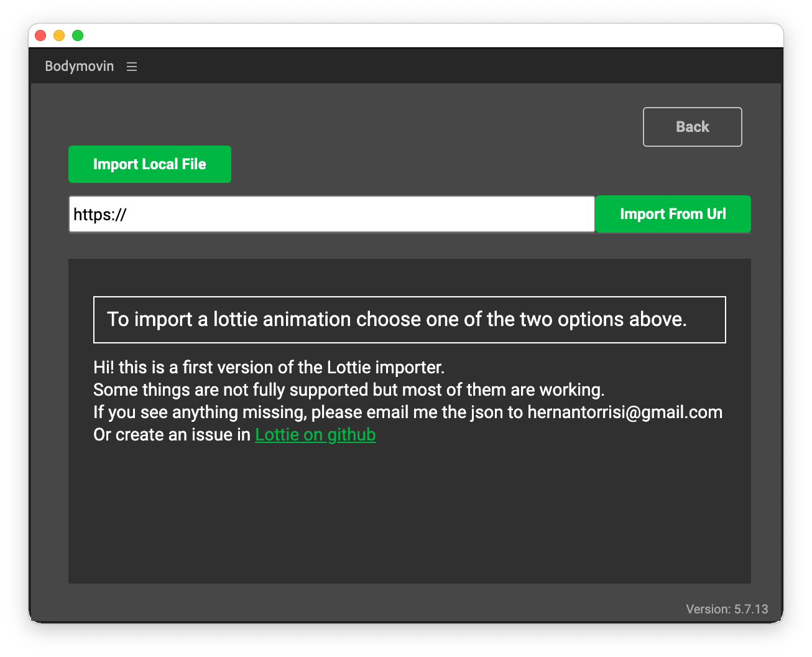Click the hernantorrisi@gmail.com email text

coord(625,412)
